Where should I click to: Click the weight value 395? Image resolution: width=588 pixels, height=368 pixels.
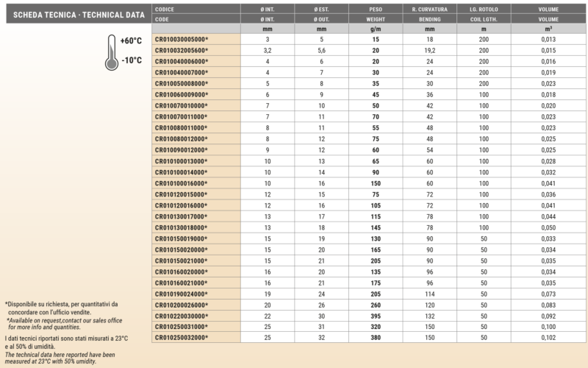376,316
